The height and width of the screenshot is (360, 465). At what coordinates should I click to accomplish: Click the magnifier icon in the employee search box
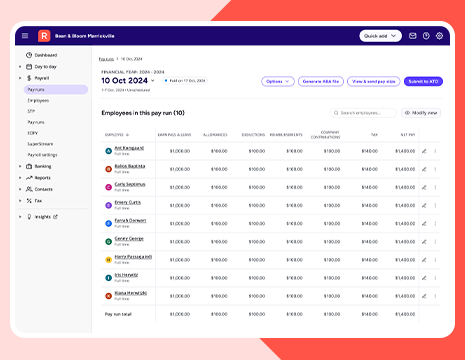(x=336, y=113)
